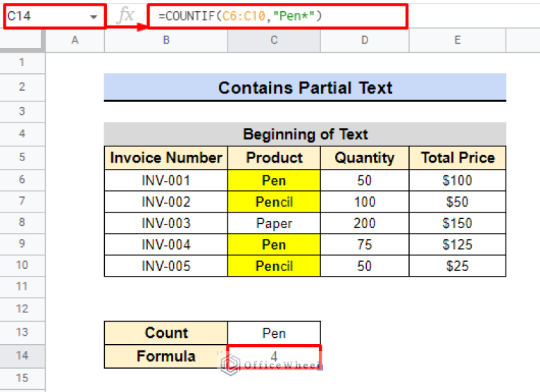Screen dimensions: 540x392
Task: Click the Pencil cell in INV-005 row
Action: (x=274, y=266)
